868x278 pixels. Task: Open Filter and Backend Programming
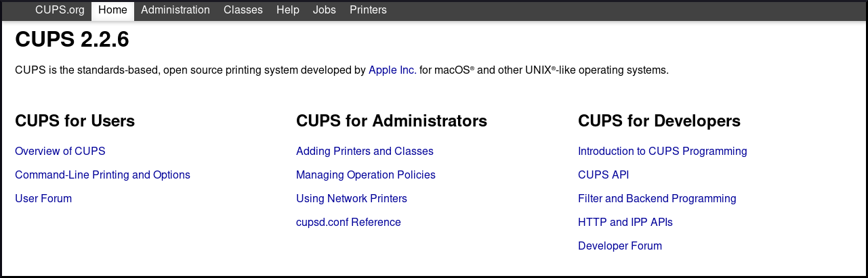click(657, 199)
